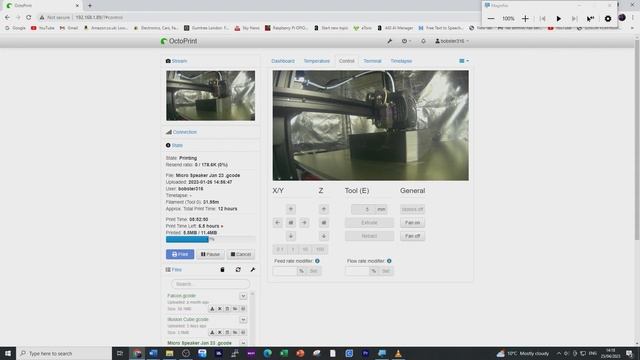Screen dimensions: 640x360
Task: Click flow rate modifier info icon
Action: pos(389,261)
